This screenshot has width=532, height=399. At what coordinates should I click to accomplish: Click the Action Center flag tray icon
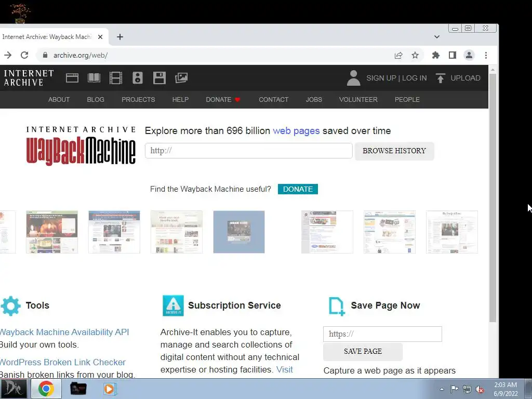[454, 389]
